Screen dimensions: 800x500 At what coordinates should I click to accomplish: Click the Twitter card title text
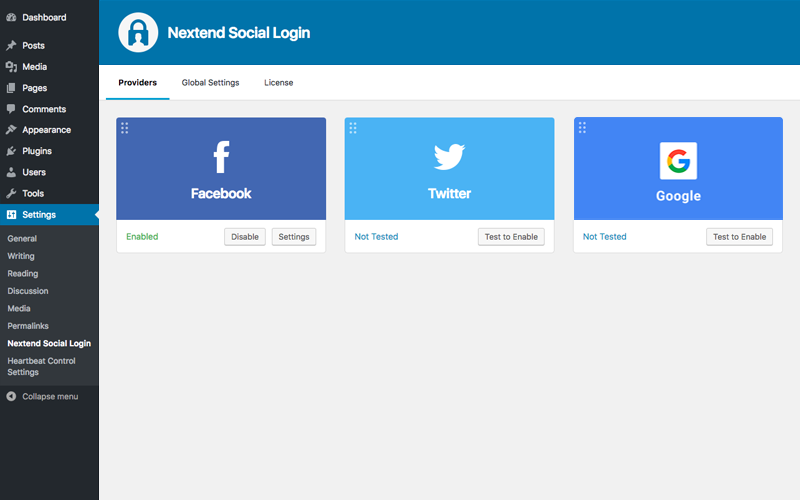click(449, 193)
